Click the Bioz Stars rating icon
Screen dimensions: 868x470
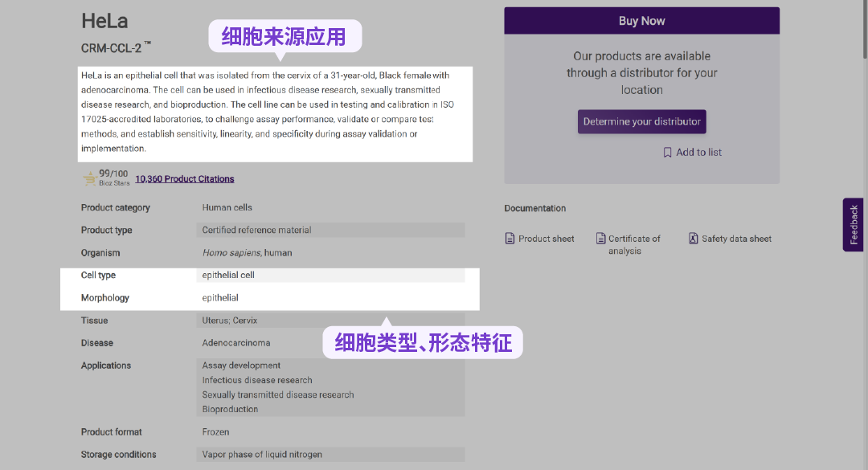90,178
